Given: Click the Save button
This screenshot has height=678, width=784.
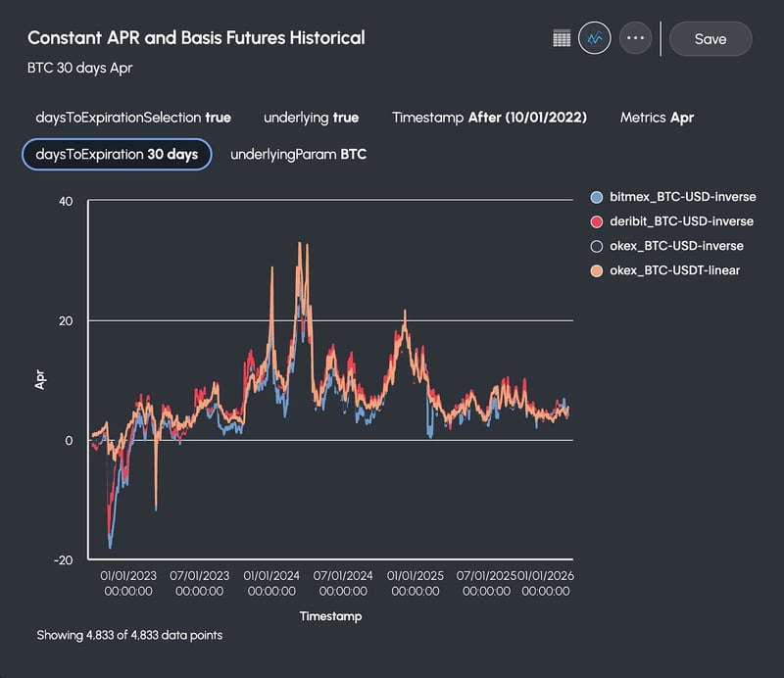Looking at the screenshot, I should [710, 38].
